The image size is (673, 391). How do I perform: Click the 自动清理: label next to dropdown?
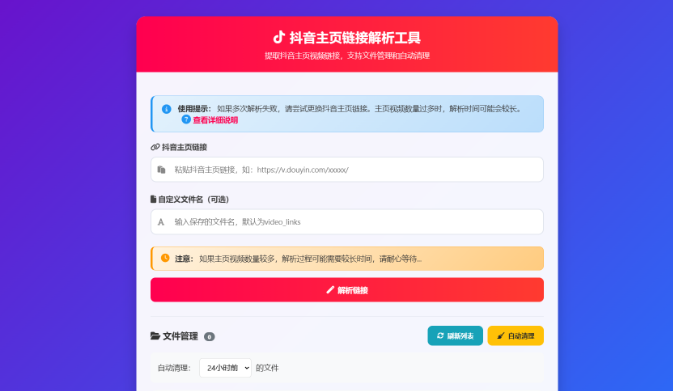pos(174,368)
